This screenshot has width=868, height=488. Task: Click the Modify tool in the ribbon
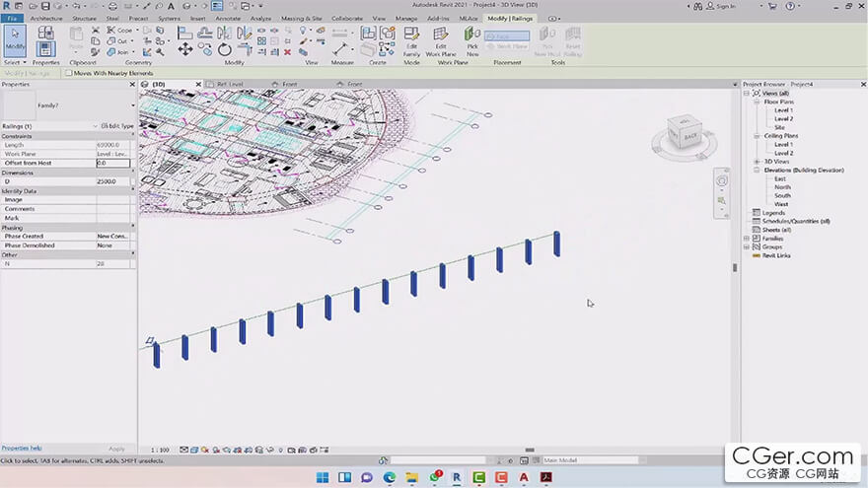click(15, 40)
